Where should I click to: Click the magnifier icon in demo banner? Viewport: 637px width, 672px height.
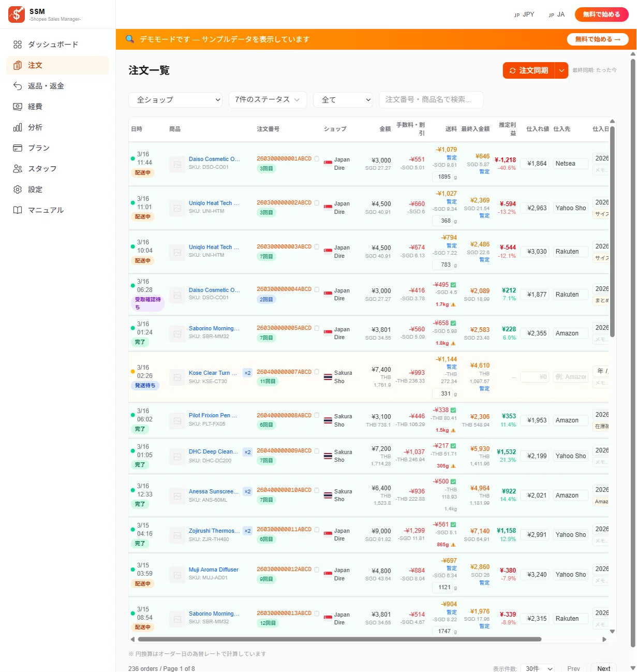pyautogui.click(x=130, y=39)
